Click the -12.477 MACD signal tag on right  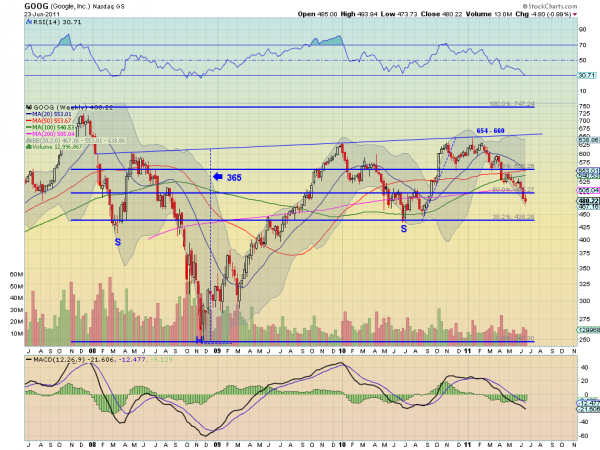tap(589, 403)
